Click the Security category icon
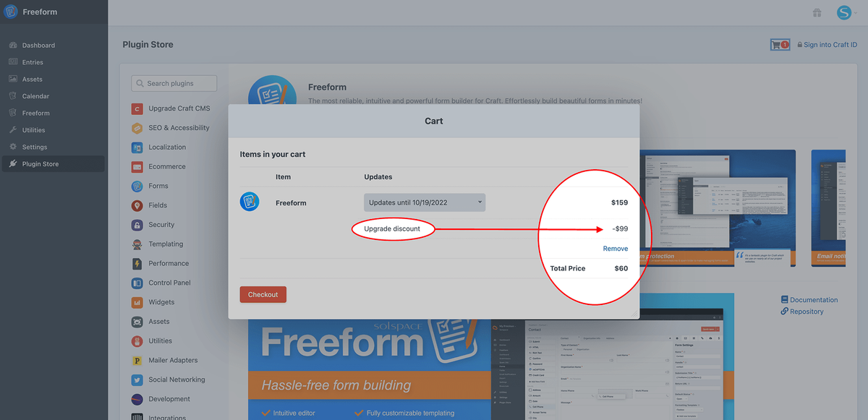This screenshot has width=868, height=420. tap(137, 225)
